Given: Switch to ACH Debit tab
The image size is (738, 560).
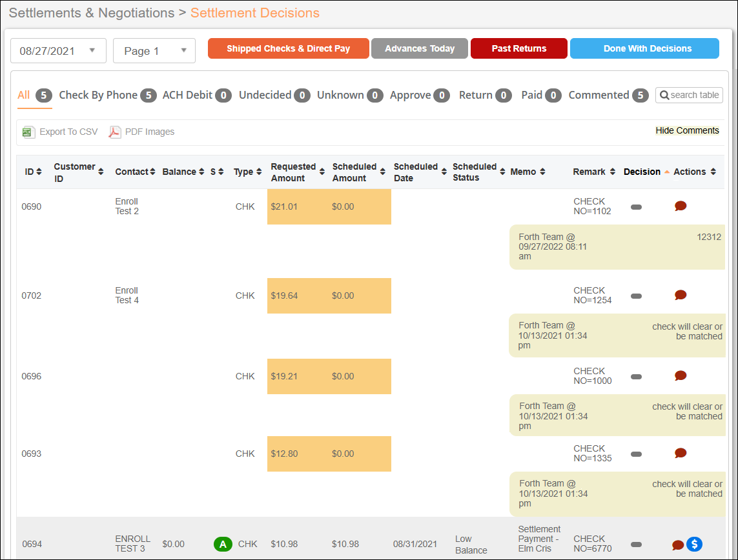Looking at the screenshot, I should coord(197,95).
